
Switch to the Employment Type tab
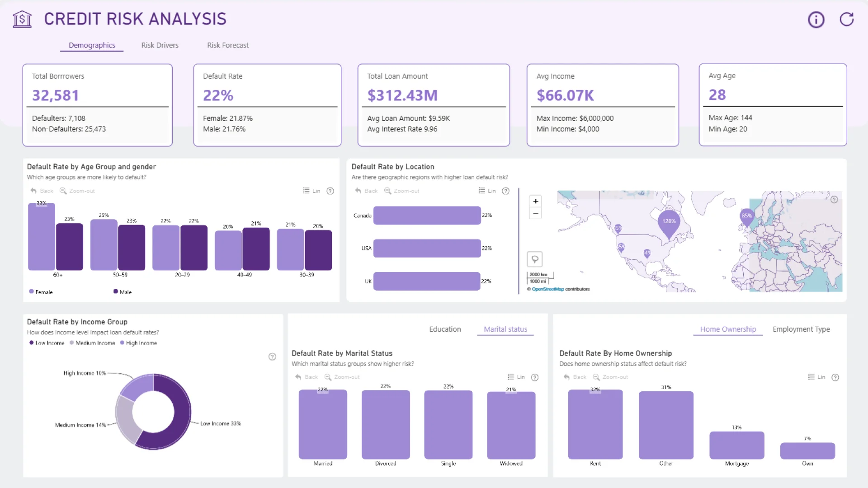pyautogui.click(x=801, y=329)
